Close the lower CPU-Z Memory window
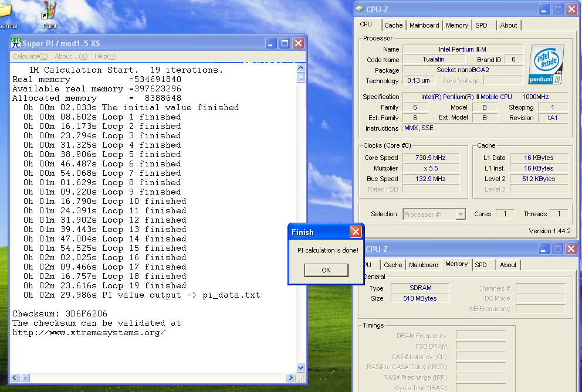 [x=571, y=249]
